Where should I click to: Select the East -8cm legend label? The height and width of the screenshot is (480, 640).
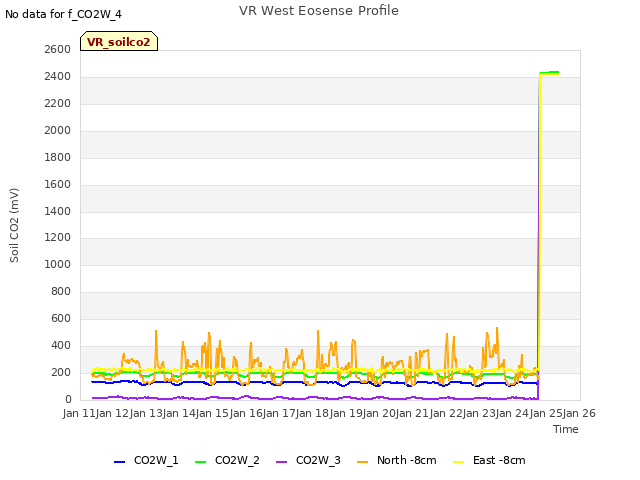coord(499,460)
